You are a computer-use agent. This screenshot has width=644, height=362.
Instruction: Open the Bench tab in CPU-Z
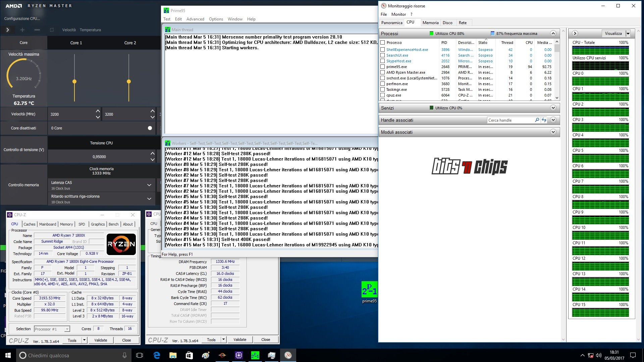[114, 224]
